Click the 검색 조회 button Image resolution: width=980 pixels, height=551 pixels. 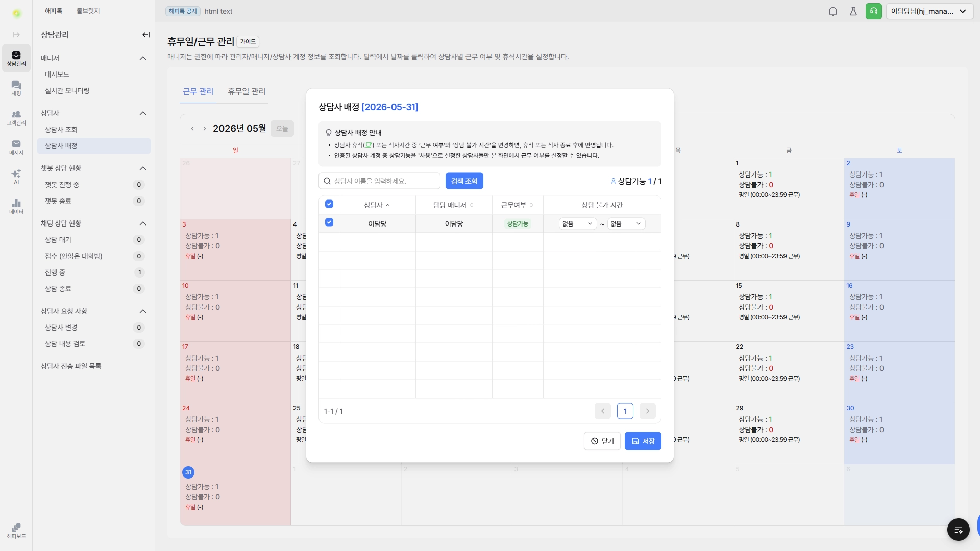point(464,181)
